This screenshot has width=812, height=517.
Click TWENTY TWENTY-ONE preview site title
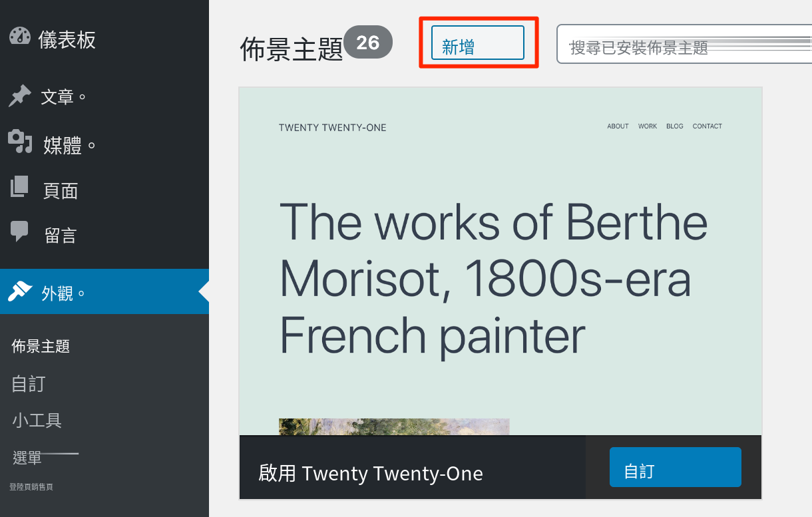pos(333,128)
